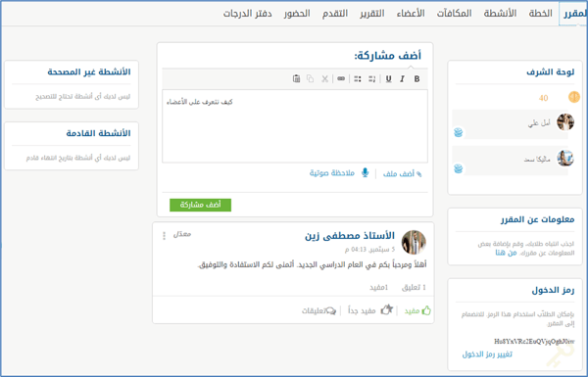
Task: Toggle bold formatting in the post editor
Action: pyautogui.click(x=416, y=78)
